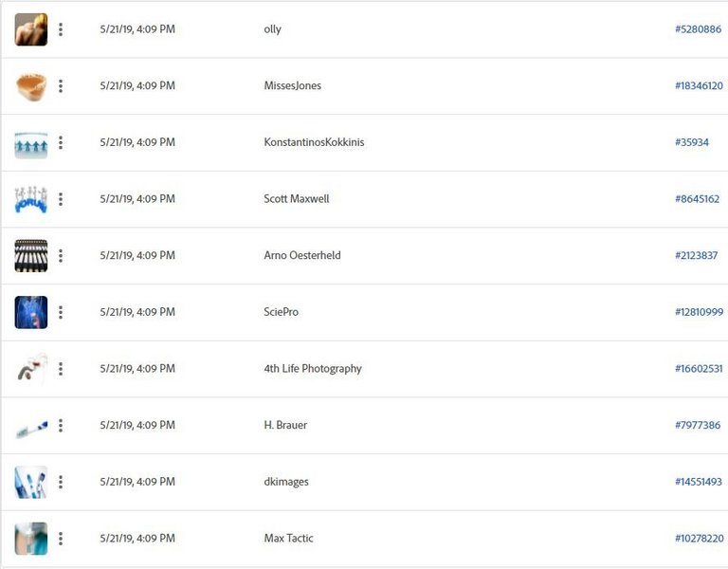
Task: Open three-dot menu for 4th Life Photography
Action: pos(61,369)
